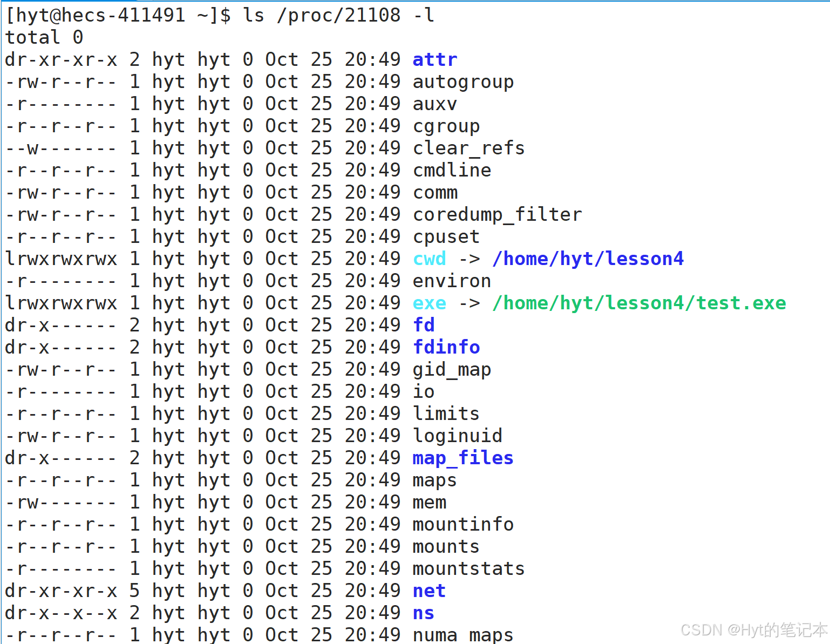Screen dimensions: 830x644
Task: Select the 'mem' file name
Action: point(430,502)
